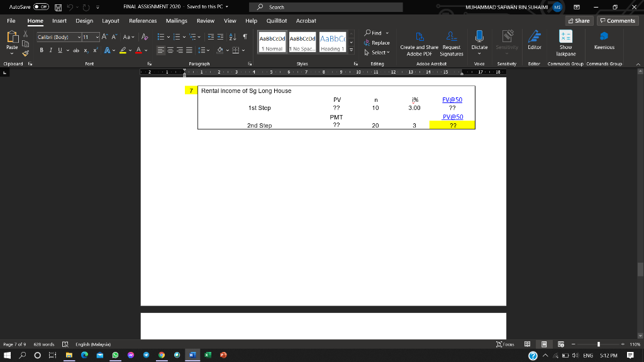Switch to Read Mode view

point(528,344)
